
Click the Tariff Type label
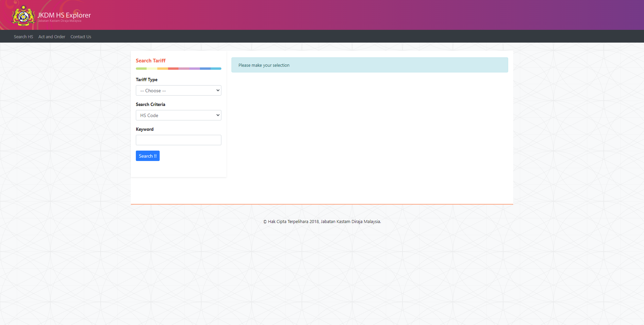[x=147, y=80]
